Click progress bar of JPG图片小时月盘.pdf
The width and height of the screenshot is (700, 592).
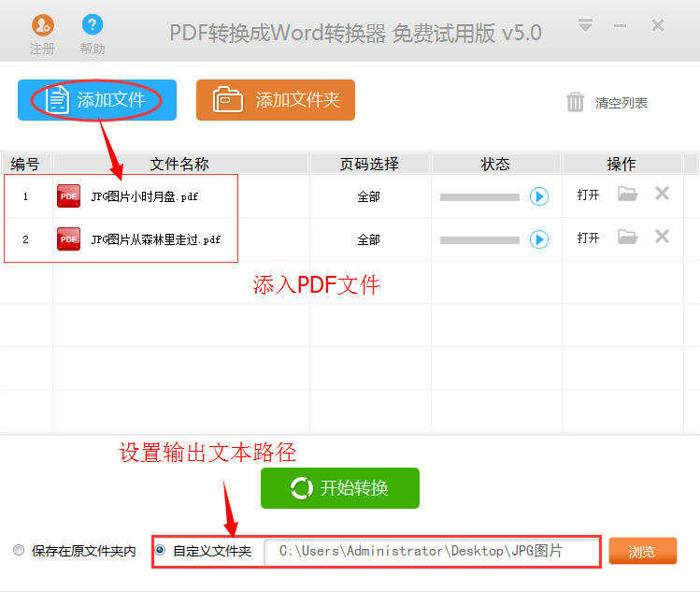click(479, 197)
